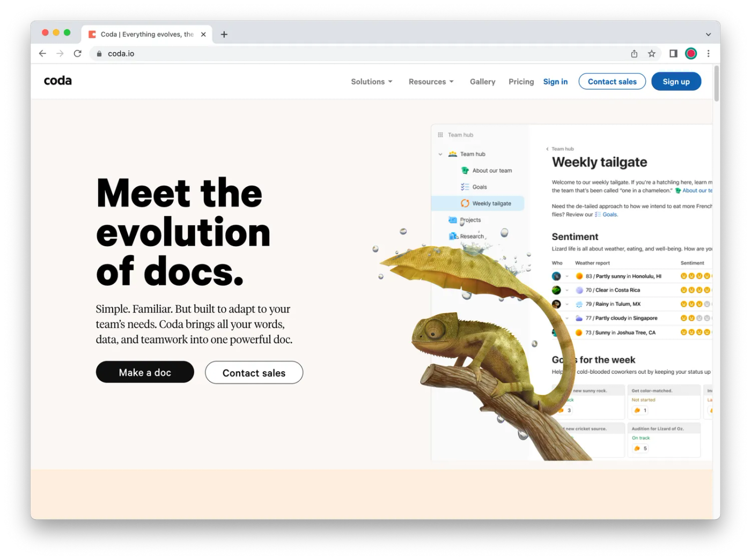Click the fifth emoji on the Costa Rica sentiment scale
The height and width of the screenshot is (560, 751).
713,290
